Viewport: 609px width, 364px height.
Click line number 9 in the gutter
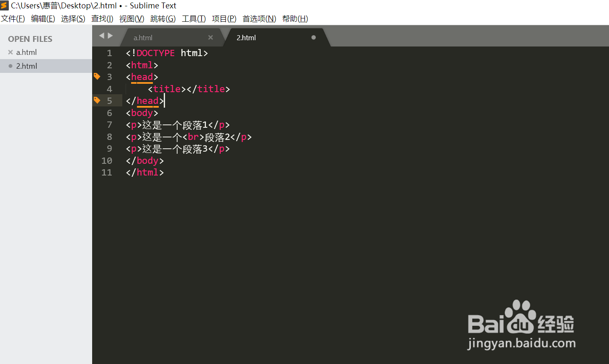point(109,149)
